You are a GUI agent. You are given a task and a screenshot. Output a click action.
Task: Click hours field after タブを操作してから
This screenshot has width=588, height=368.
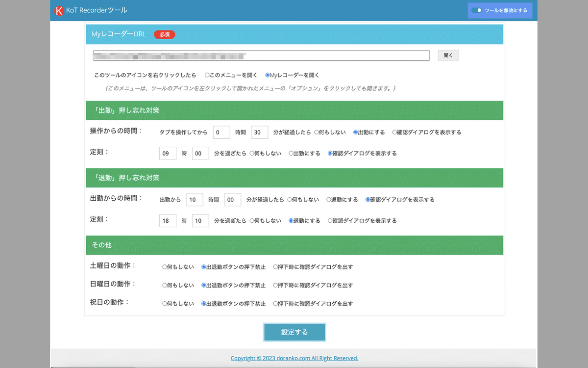click(221, 132)
